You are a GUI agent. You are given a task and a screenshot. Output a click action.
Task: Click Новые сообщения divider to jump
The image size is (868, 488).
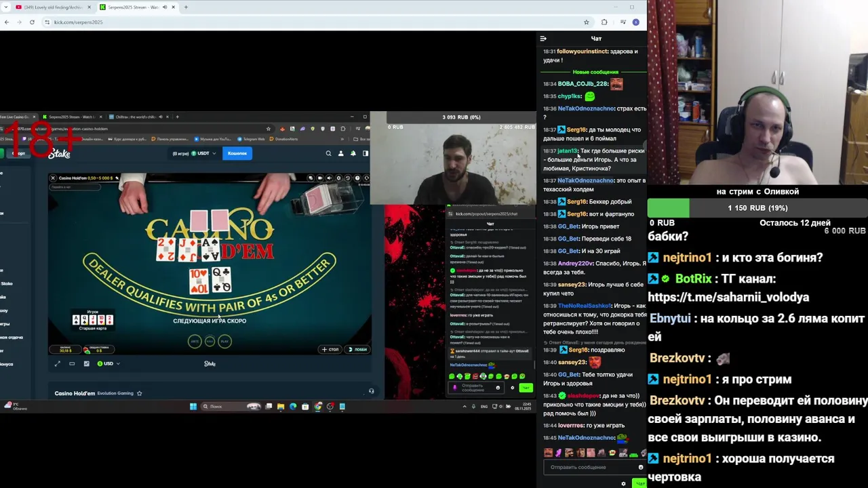click(595, 72)
